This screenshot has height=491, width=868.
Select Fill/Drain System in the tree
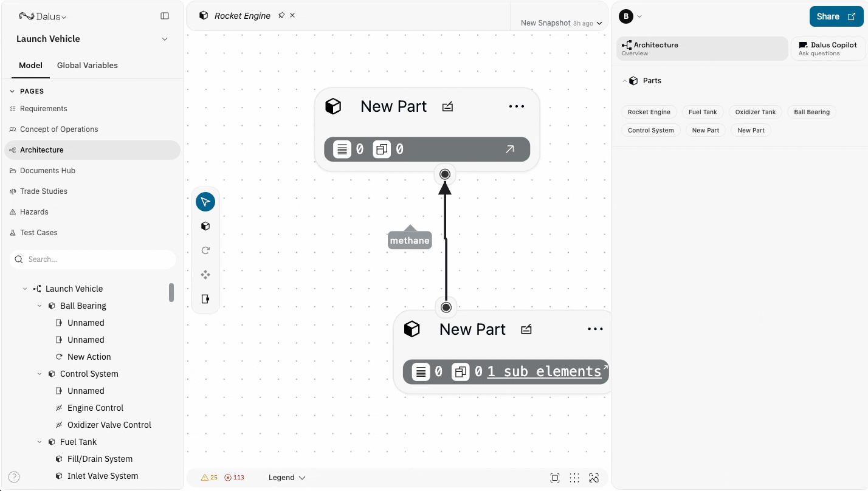coord(100,459)
